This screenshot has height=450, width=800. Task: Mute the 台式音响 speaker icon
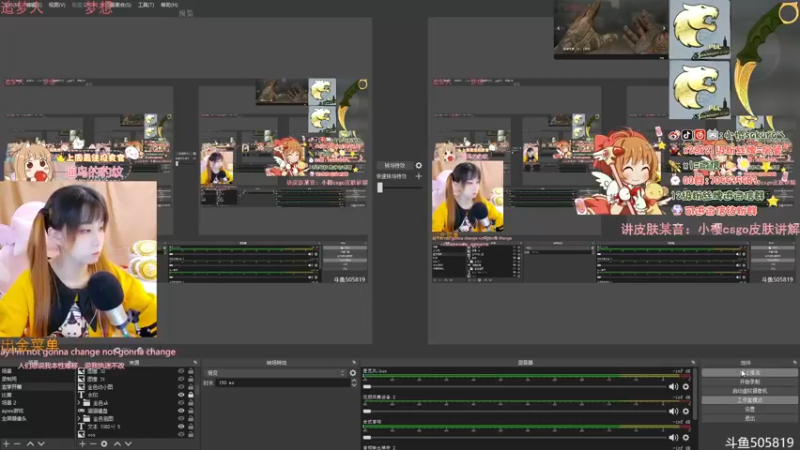[x=673, y=437]
